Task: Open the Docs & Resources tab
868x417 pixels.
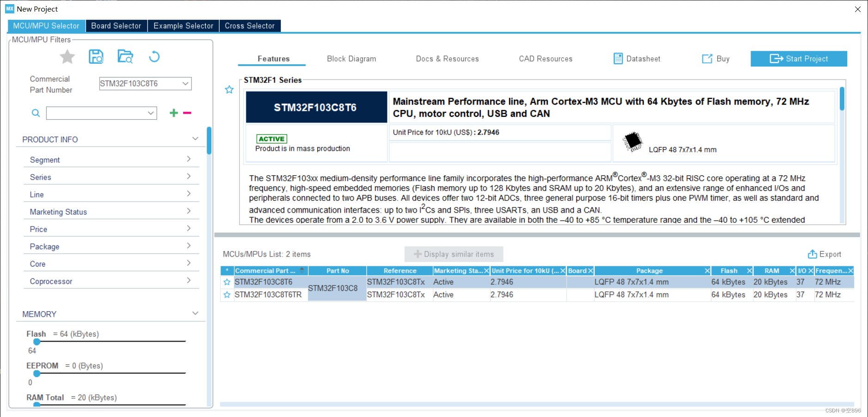Action: point(447,59)
